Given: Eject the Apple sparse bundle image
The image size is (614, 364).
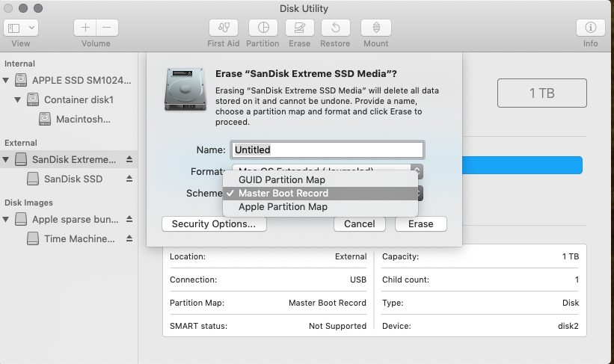Looking at the screenshot, I should 129,219.
